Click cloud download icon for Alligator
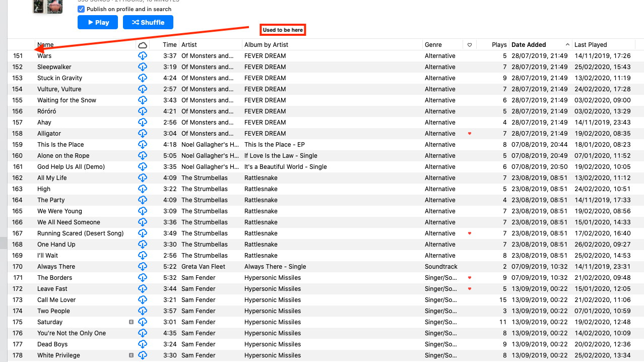The image size is (644, 362). (x=143, y=134)
